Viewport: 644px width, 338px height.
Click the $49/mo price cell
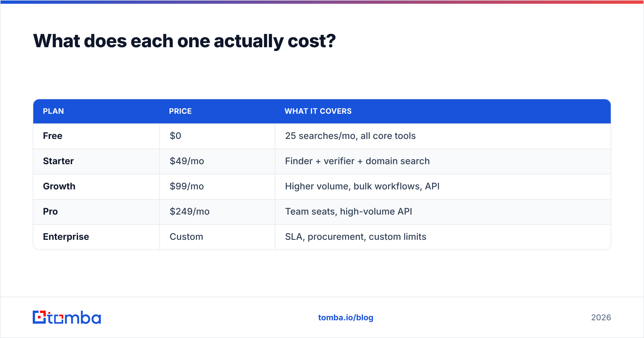[x=217, y=161]
